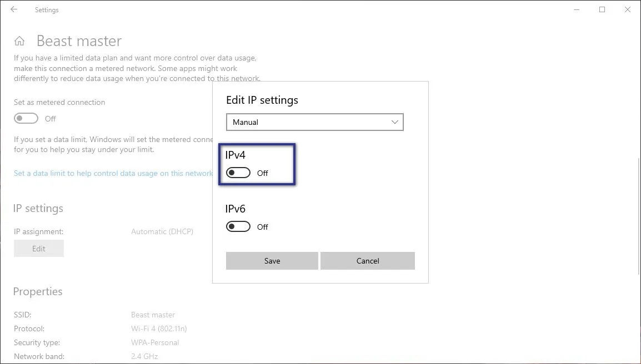Expand the IP assignment options with Edit
The image size is (641, 364).
[x=38, y=248]
